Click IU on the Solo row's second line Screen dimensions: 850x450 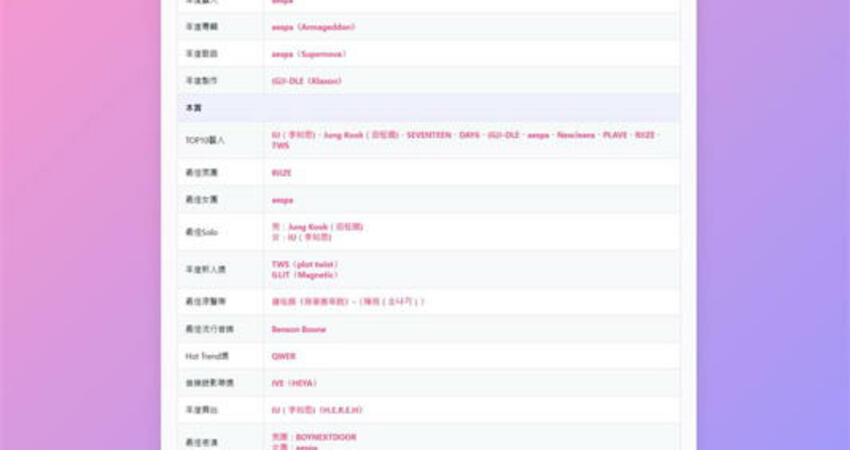(x=309, y=237)
